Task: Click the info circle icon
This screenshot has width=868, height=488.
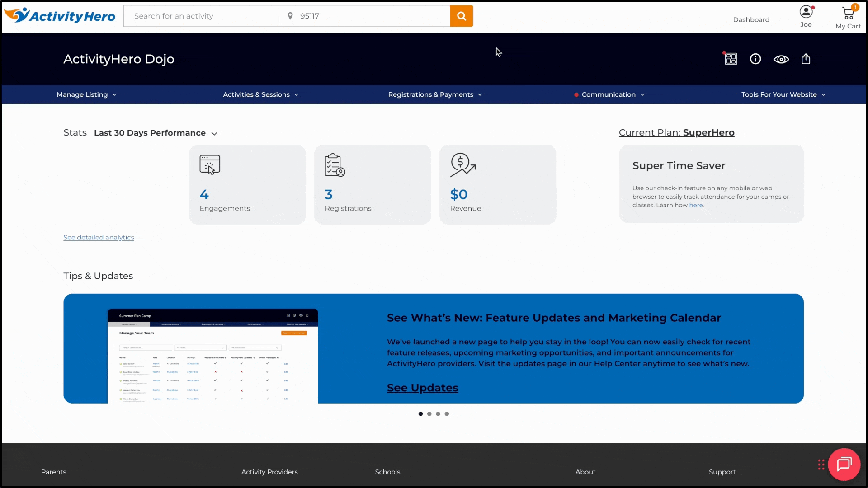Action: tap(755, 59)
